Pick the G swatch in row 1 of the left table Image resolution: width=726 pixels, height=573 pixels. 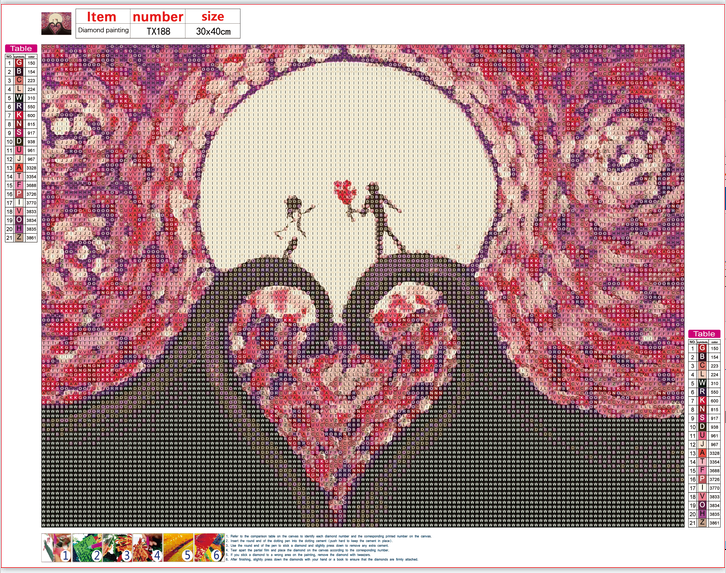19,63
